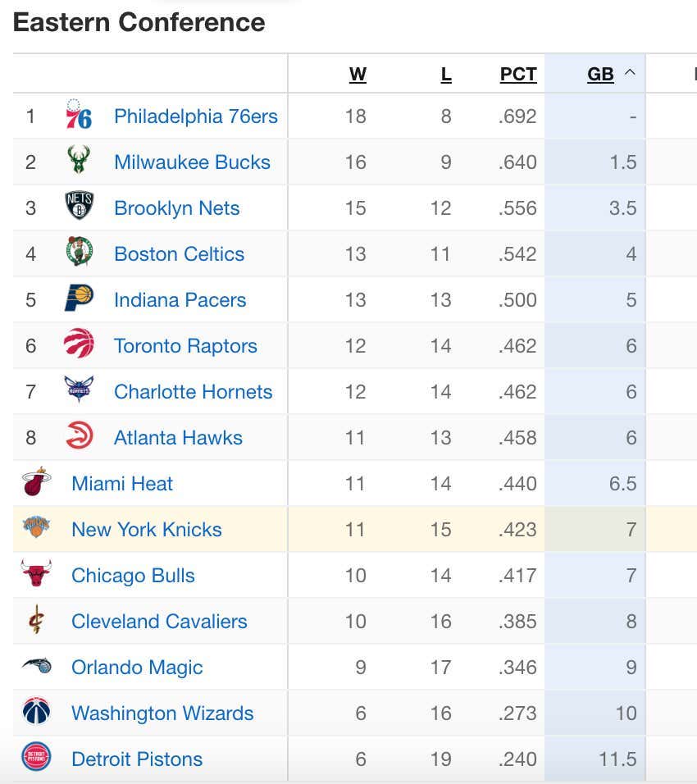
Task: Open the Washington Wizards team link
Action: tap(162, 713)
